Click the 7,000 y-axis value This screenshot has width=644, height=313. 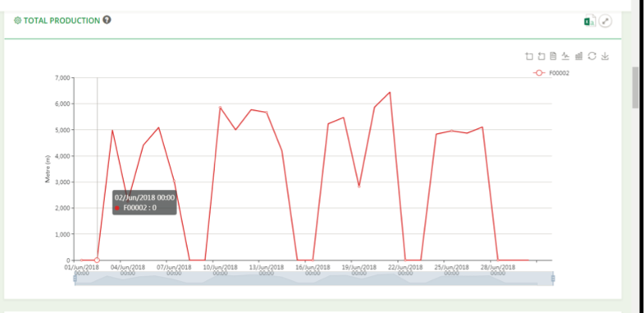pos(62,78)
